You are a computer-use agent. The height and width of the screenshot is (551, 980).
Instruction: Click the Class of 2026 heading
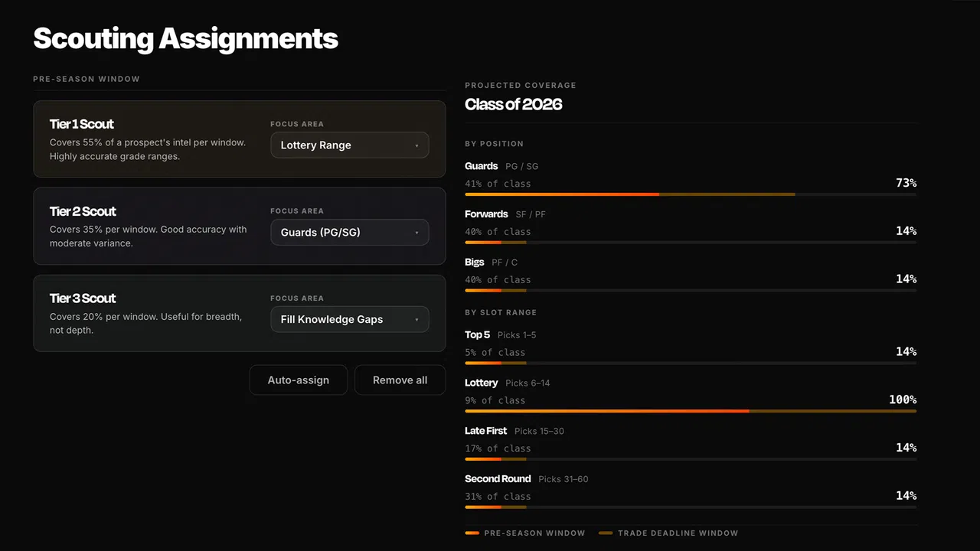pos(514,105)
